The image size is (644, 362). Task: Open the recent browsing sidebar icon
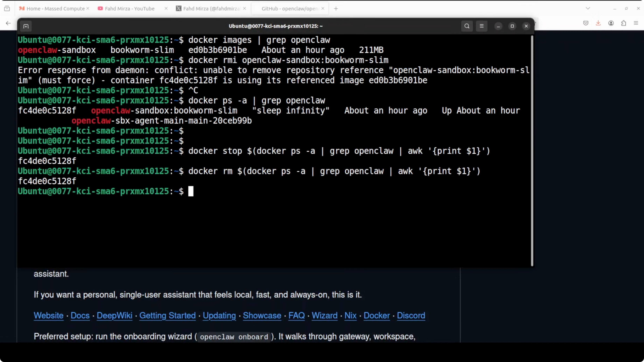7,9
